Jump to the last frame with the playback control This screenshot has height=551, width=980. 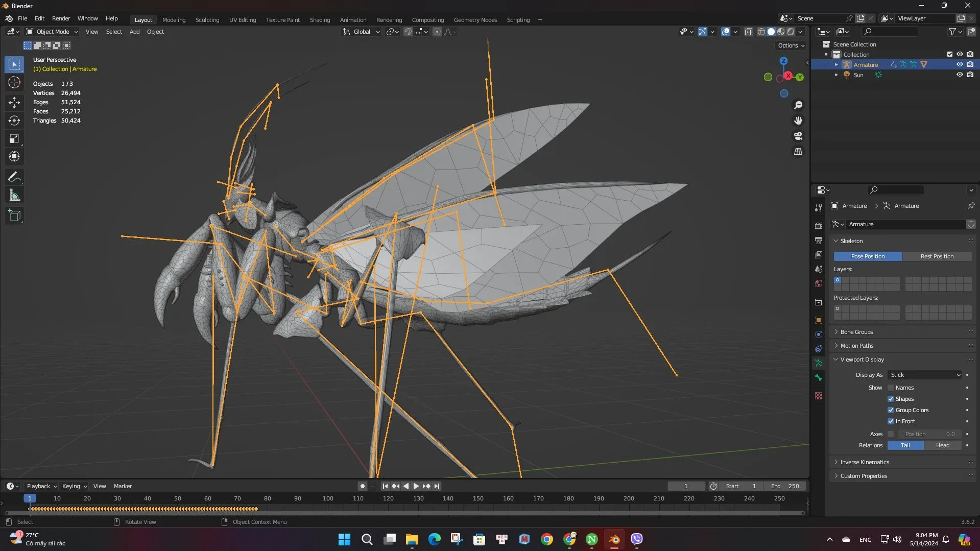pyautogui.click(x=437, y=486)
